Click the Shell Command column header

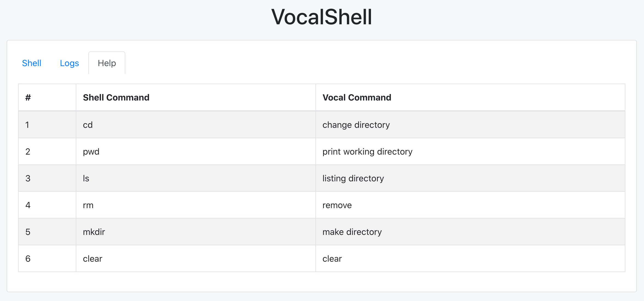116,98
